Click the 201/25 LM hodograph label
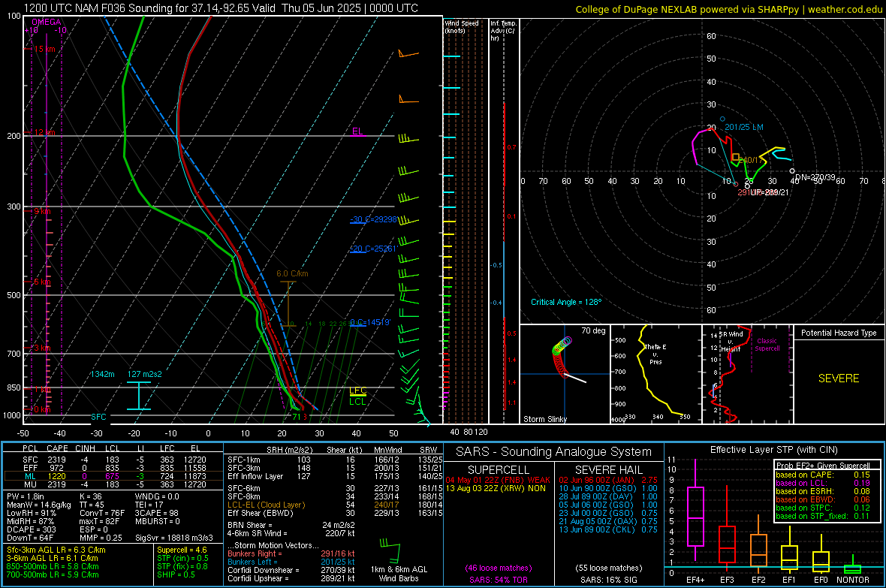Screen dimensions: 886x588 coord(743,127)
